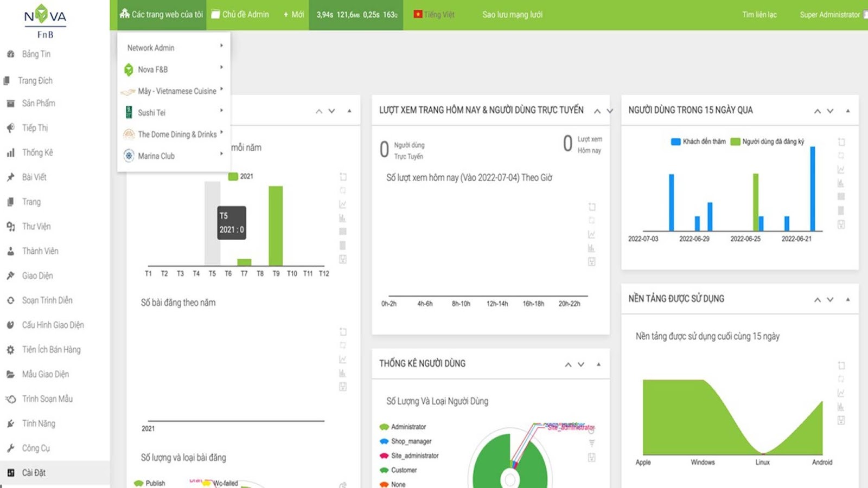Open Bảng Tin dashboard icon in sidebar
This screenshot has width=868, height=488.
click(10, 54)
